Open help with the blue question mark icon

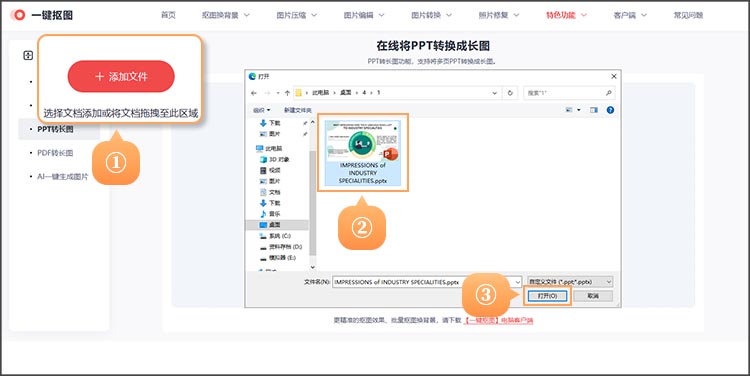tap(610, 110)
